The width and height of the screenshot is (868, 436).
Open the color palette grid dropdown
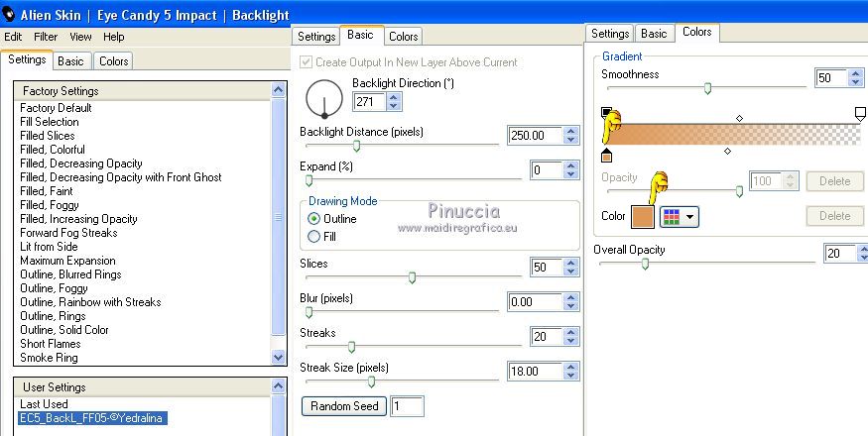coord(680,217)
